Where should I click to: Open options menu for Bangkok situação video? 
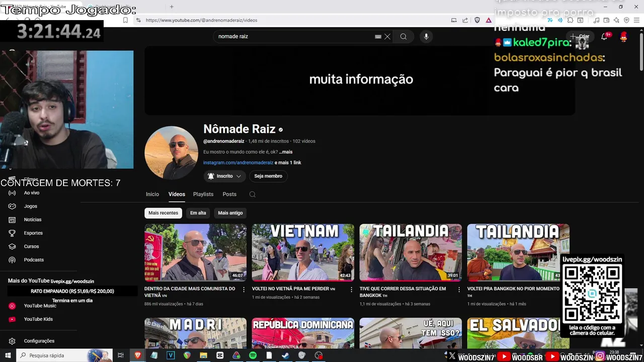459,290
